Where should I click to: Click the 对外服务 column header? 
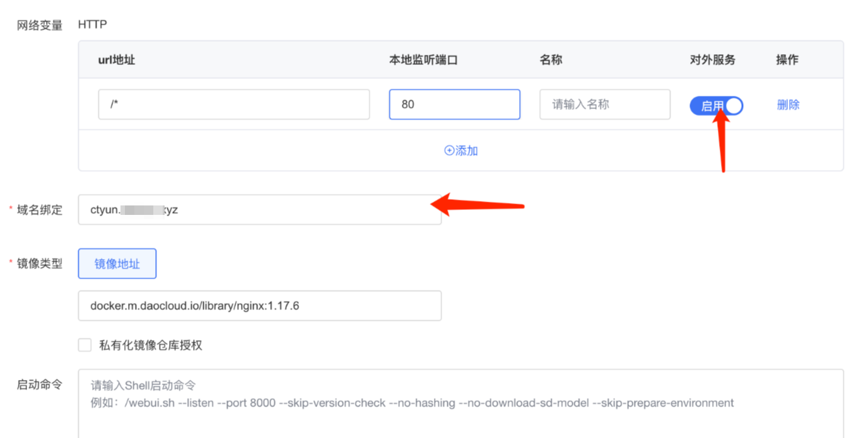point(712,60)
